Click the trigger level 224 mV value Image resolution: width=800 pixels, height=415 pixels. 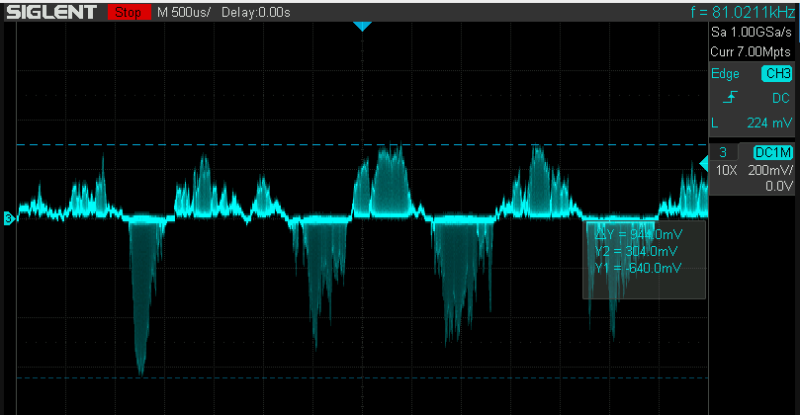(770, 123)
